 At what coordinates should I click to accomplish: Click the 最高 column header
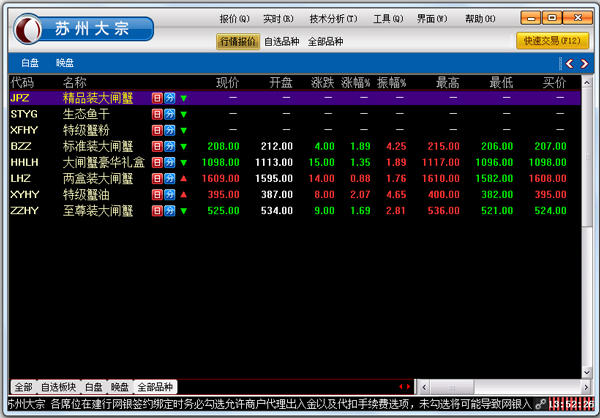[x=447, y=82]
